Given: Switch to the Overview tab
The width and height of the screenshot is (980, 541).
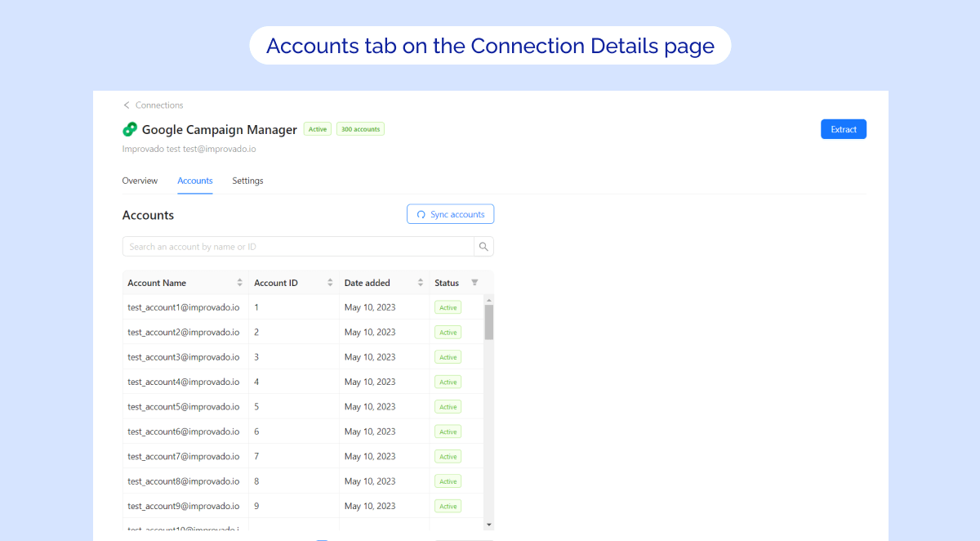Looking at the screenshot, I should pyautogui.click(x=140, y=181).
